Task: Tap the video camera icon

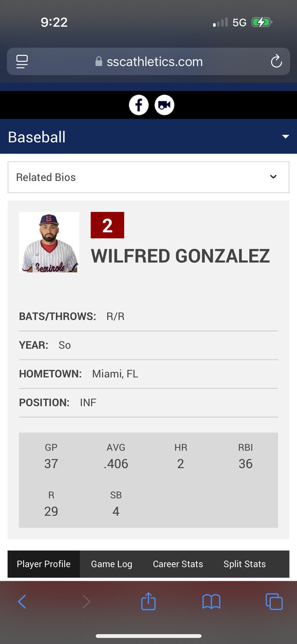Action: point(165,105)
